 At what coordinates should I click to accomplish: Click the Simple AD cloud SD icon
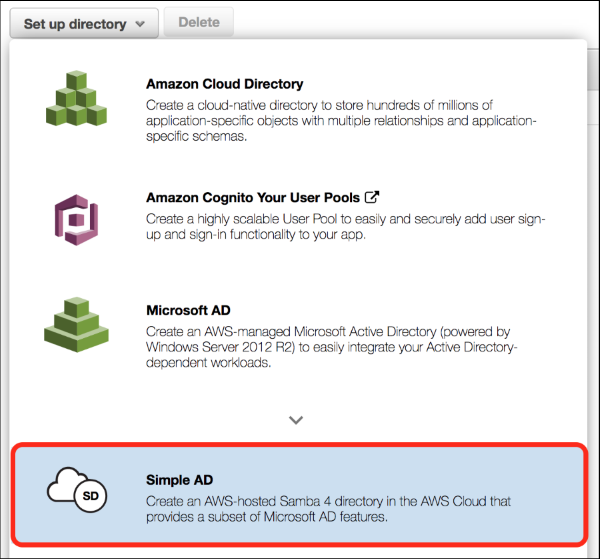77,490
